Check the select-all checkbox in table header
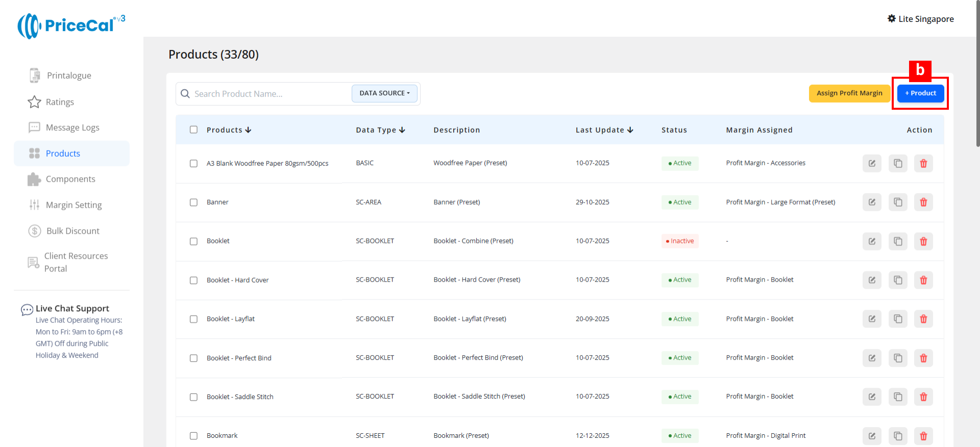Viewport: 980px width, 447px height. [x=193, y=130]
